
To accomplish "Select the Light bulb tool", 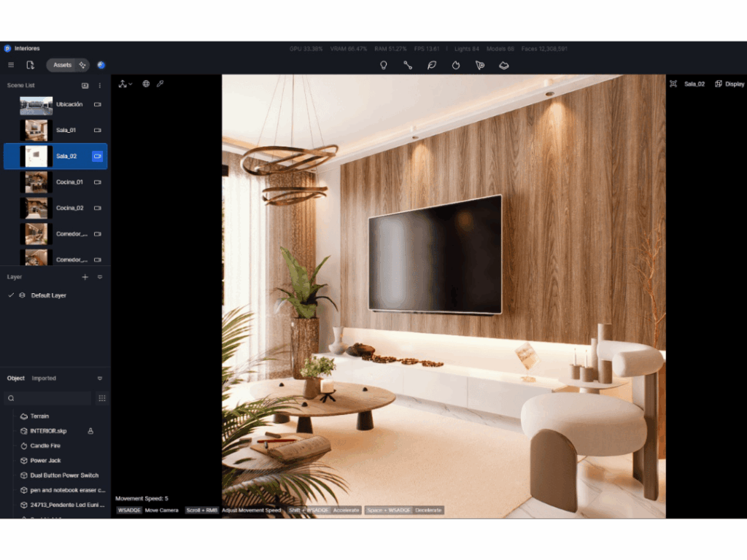I will (384, 65).
